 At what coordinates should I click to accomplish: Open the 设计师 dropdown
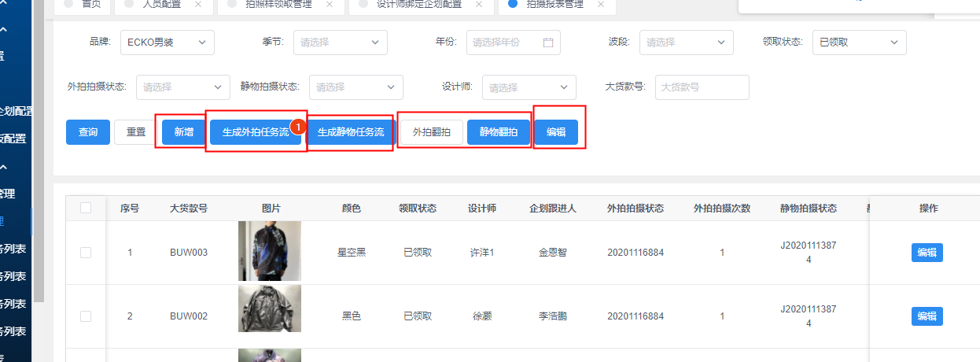click(529, 87)
